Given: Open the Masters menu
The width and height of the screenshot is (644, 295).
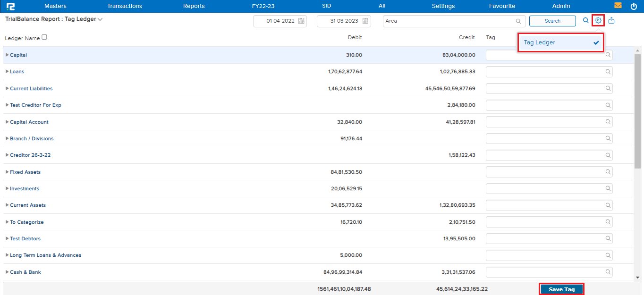Looking at the screenshot, I should 55,6.
